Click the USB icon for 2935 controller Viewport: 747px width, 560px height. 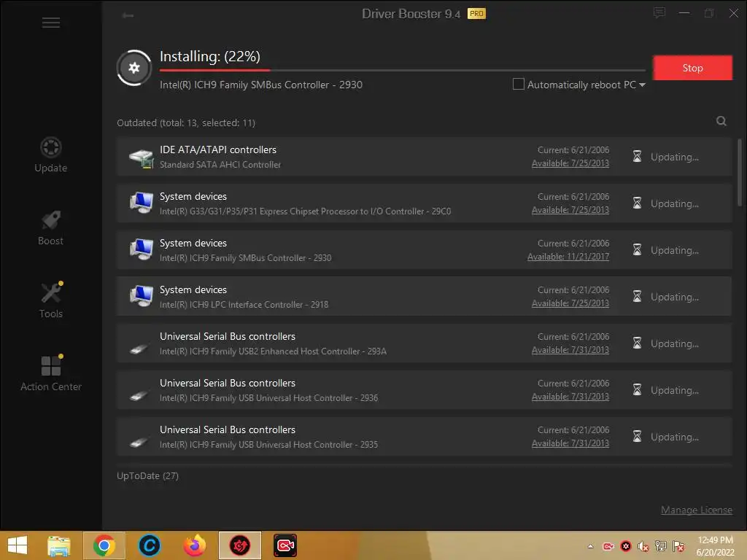tap(139, 443)
